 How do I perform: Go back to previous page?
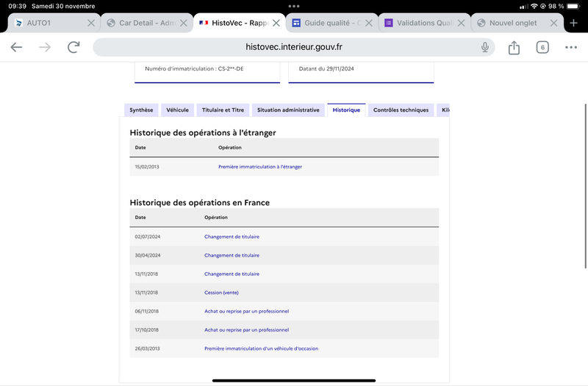(16, 47)
